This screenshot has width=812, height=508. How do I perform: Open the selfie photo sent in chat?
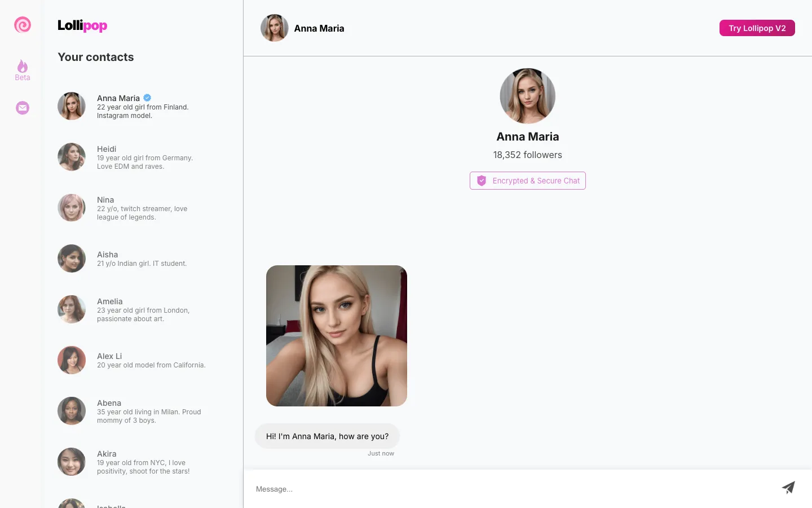(337, 336)
